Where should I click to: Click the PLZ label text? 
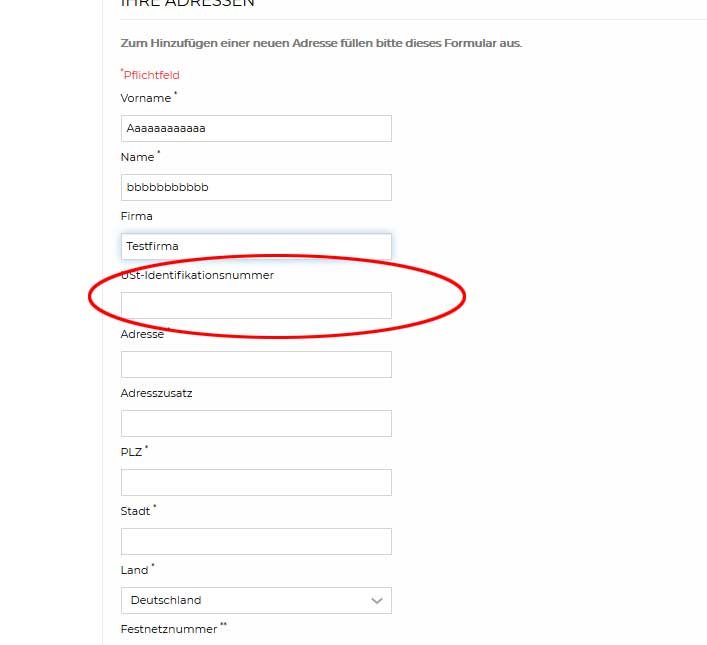tap(131, 452)
